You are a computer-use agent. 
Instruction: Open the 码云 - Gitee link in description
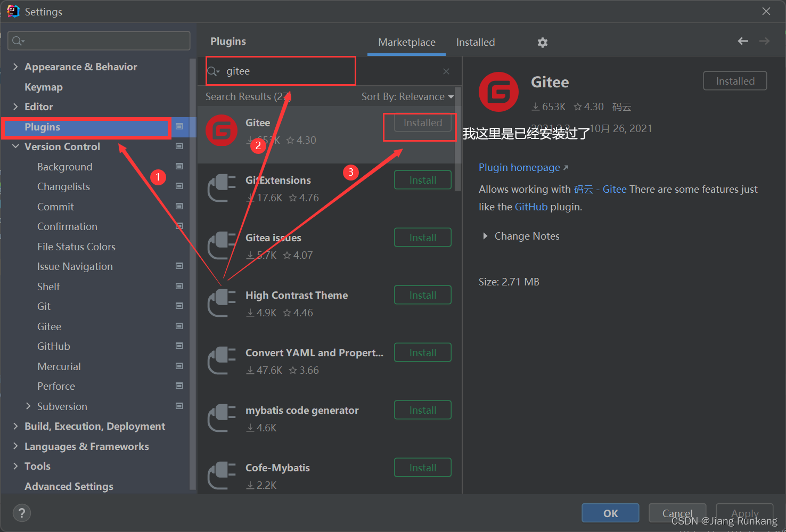pos(600,189)
